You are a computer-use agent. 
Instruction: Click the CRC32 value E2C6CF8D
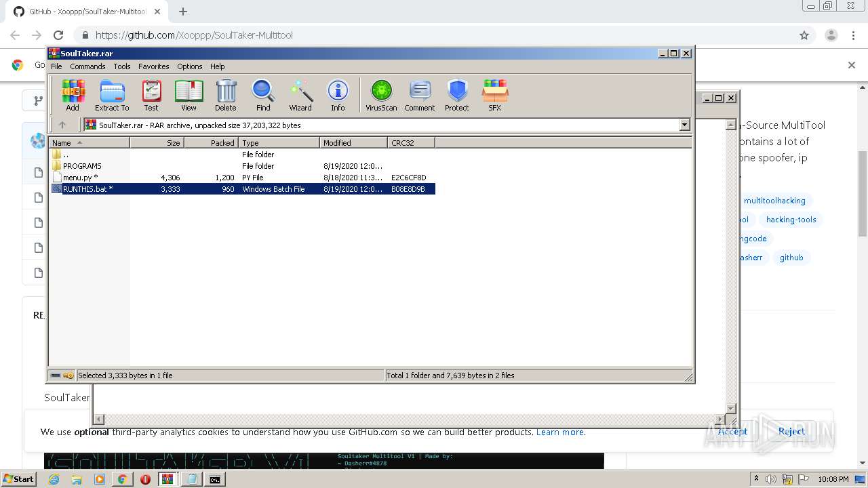[x=408, y=178]
